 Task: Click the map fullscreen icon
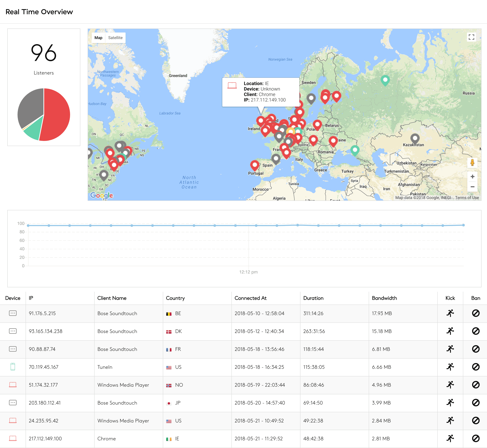point(471,37)
